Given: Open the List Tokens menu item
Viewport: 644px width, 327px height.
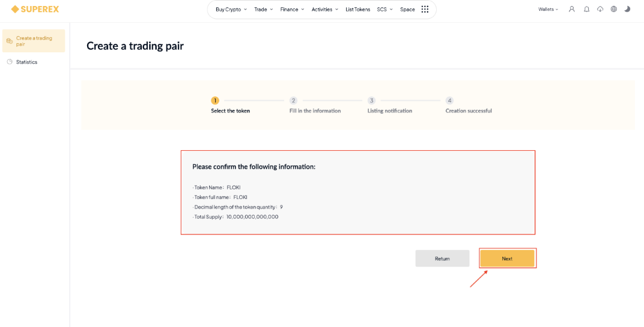Looking at the screenshot, I should point(357,10).
